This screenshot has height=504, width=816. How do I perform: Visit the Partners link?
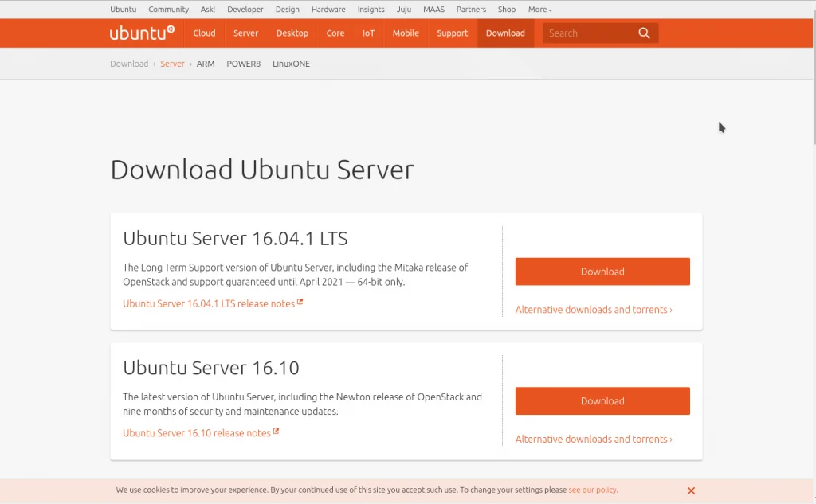click(471, 10)
